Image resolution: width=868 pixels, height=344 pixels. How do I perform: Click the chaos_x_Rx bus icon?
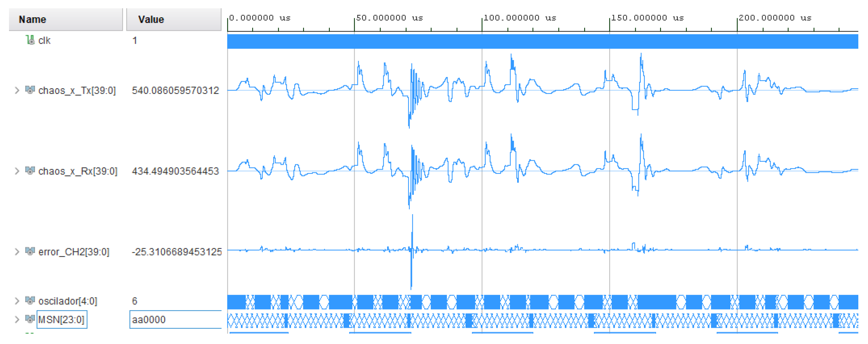30,171
